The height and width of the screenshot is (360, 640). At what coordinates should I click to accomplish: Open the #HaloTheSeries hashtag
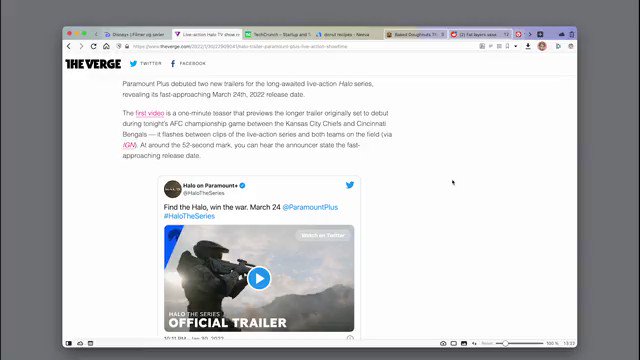click(189, 216)
